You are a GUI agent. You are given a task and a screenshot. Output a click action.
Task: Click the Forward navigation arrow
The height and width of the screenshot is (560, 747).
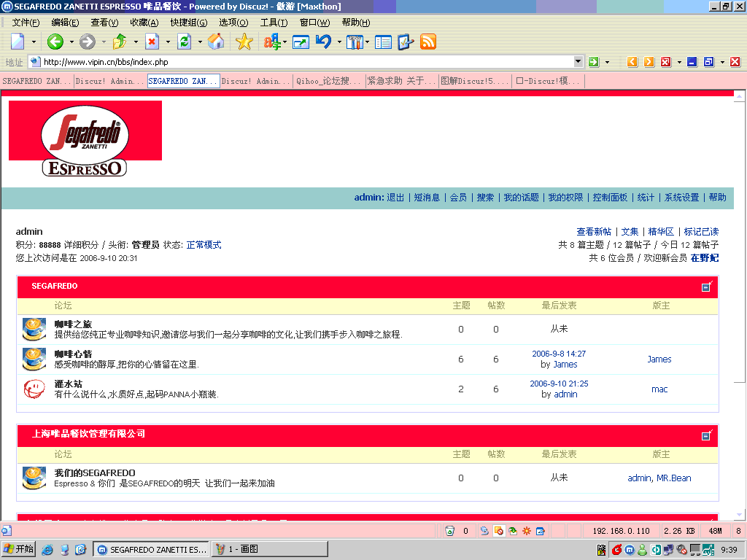pyautogui.click(x=88, y=42)
